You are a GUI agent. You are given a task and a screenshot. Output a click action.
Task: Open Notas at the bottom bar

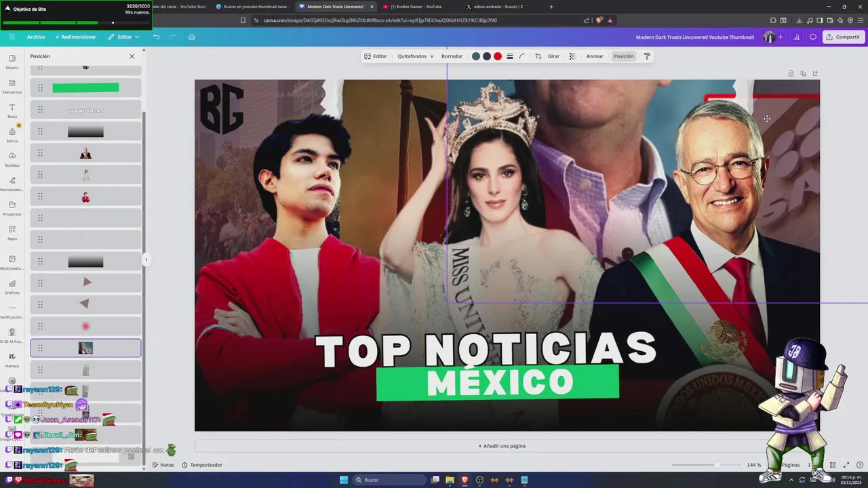coord(163,465)
